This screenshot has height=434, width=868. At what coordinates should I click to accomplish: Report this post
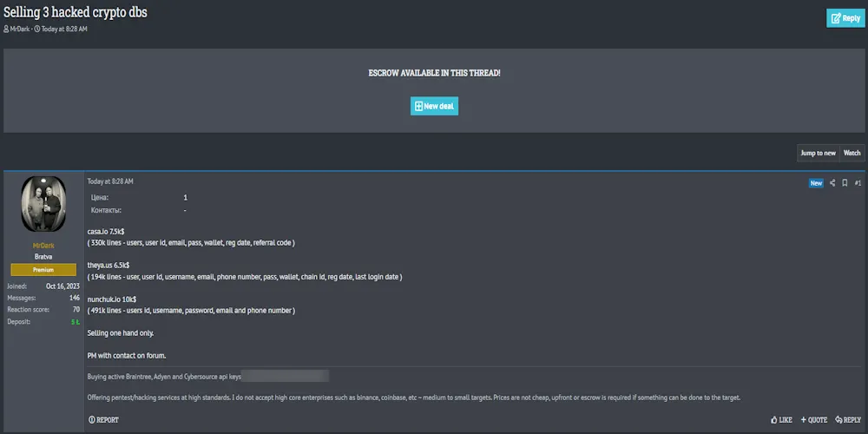103,419
